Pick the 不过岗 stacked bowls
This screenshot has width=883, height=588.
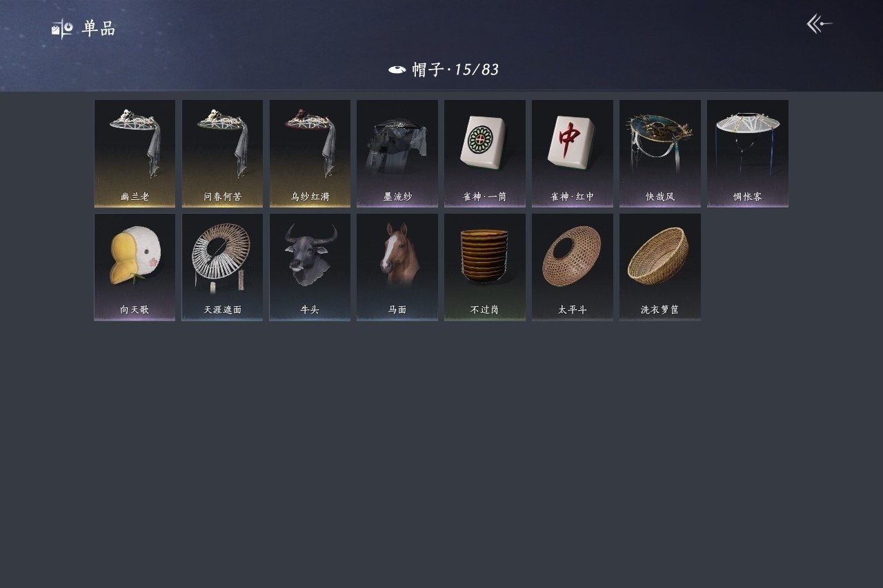[x=485, y=267]
